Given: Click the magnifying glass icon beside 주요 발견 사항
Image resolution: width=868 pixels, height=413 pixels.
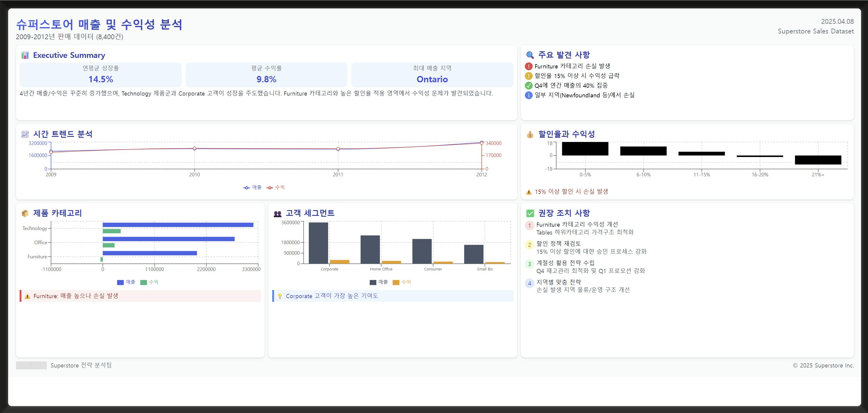Looking at the screenshot, I should (530, 55).
